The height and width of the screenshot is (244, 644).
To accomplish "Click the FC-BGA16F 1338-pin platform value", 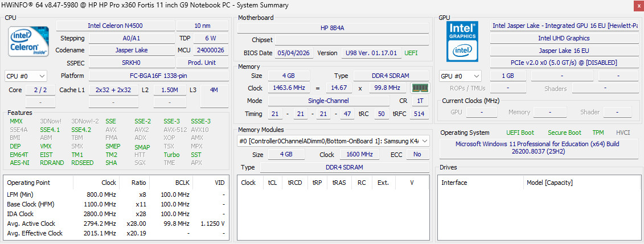I will pyautogui.click(x=159, y=76).
